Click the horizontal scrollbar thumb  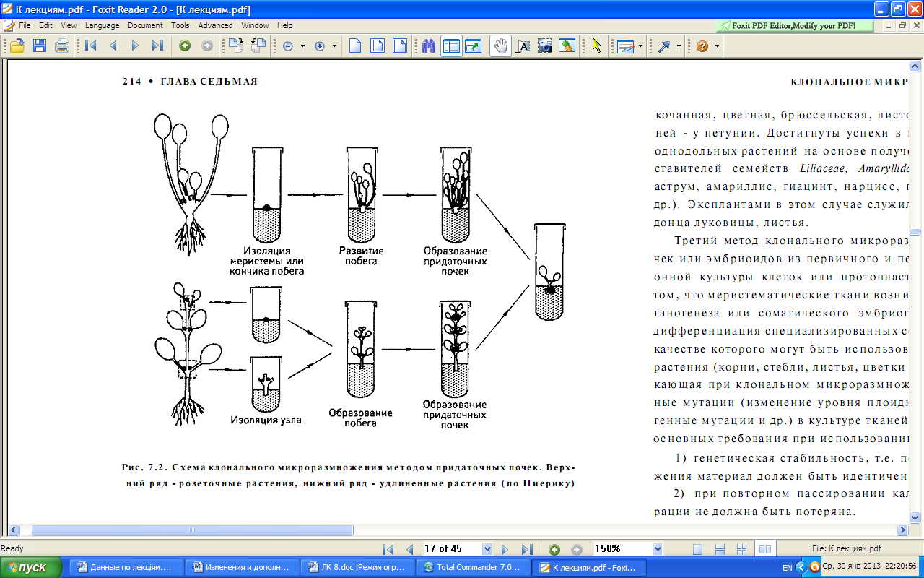192,530
